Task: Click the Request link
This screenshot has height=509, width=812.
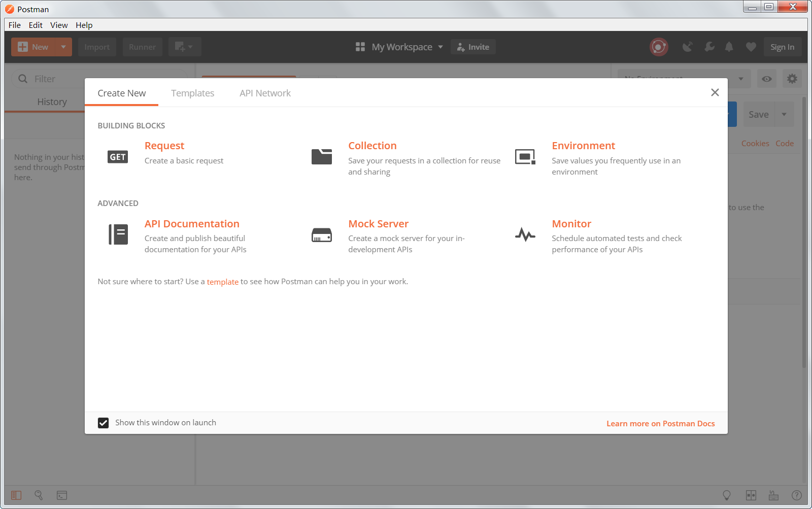Action: (164, 146)
